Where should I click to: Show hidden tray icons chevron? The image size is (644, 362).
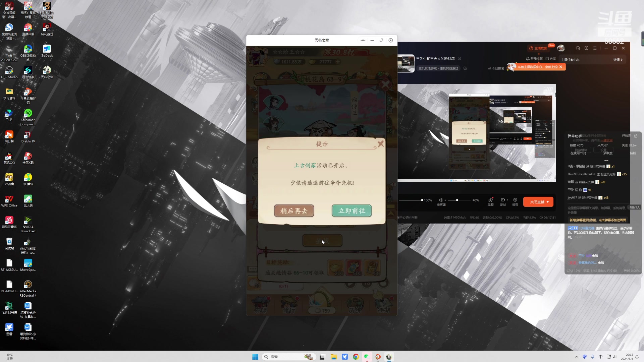577,357
